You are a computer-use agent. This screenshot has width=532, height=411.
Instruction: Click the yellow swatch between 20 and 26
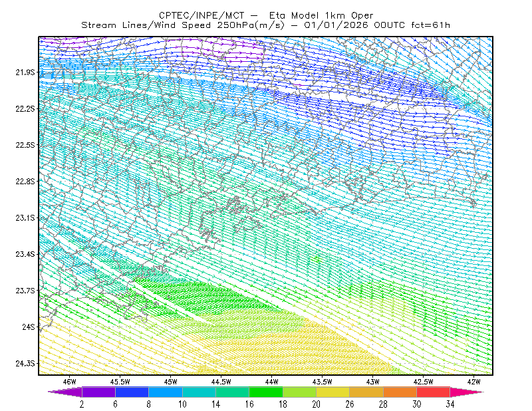pyautogui.click(x=333, y=392)
